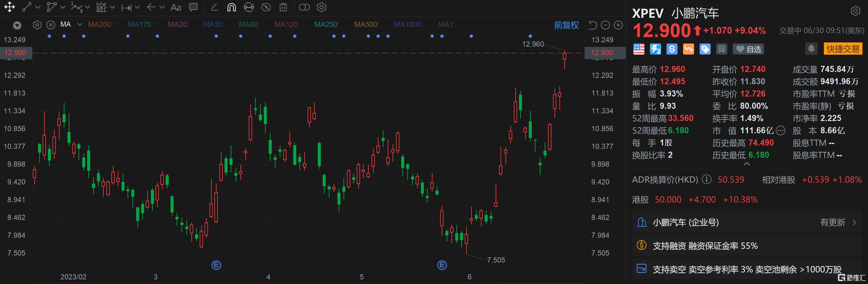Open market value details ellipsis icon
This screenshot has width=868, height=284.
click(780, 131)
